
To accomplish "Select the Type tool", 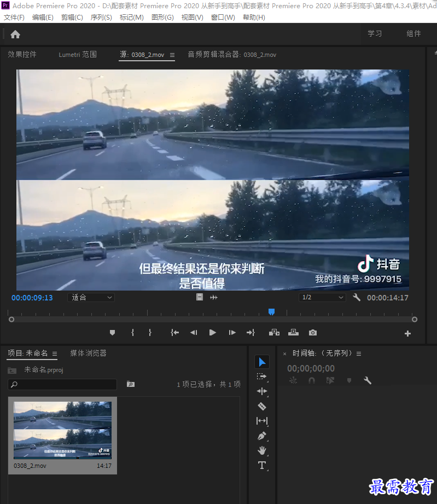I will click(x=262, y=466).
